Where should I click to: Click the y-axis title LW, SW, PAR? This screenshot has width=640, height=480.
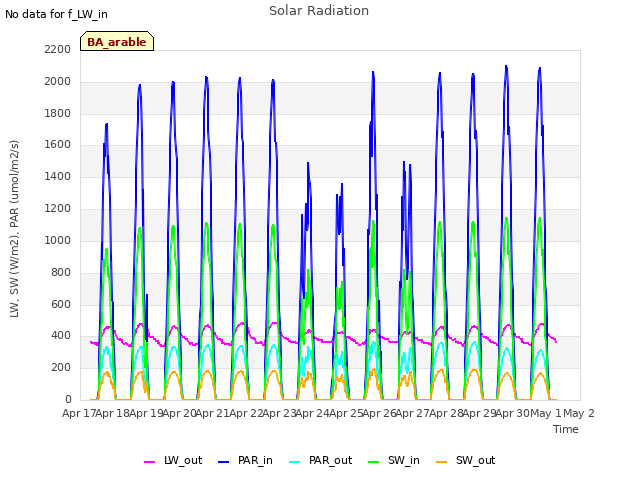(15, 229)
